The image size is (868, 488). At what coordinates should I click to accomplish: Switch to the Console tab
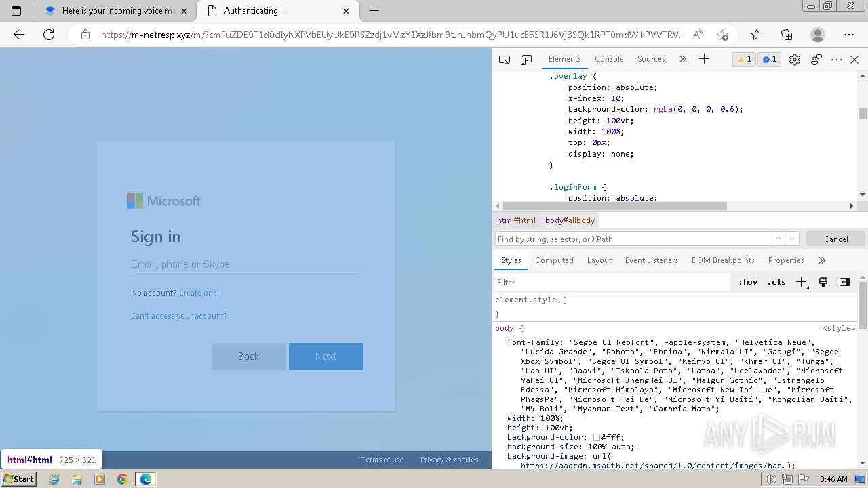pos(609,59)
